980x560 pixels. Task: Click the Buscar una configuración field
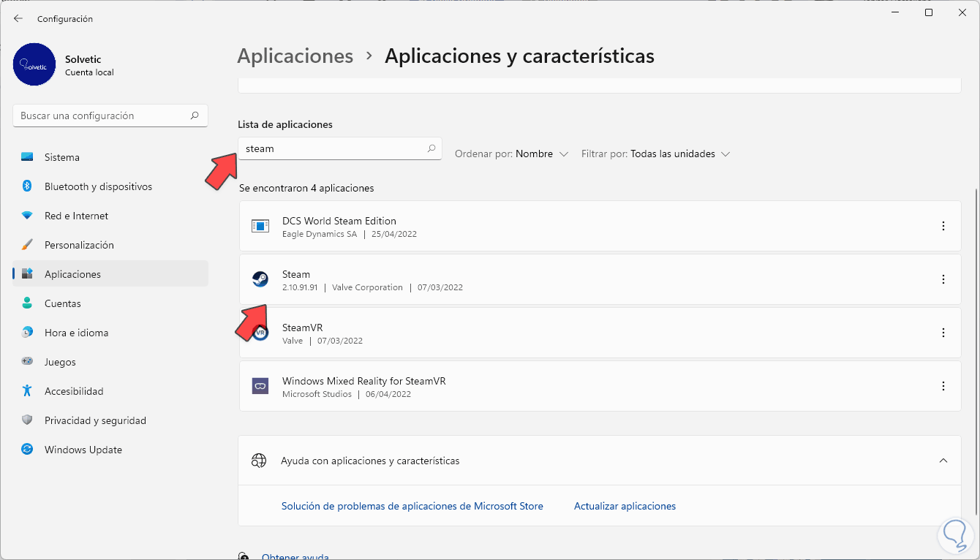pos(110,116)
